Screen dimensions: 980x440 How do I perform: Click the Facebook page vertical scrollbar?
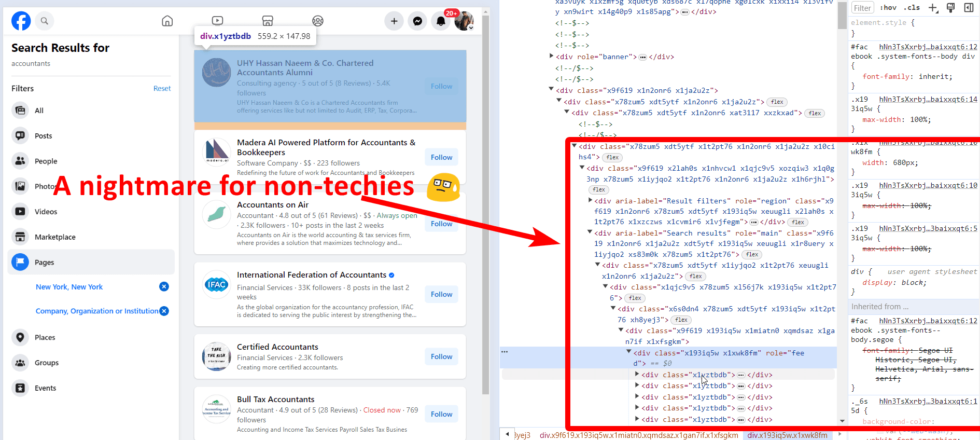[486, 204]
